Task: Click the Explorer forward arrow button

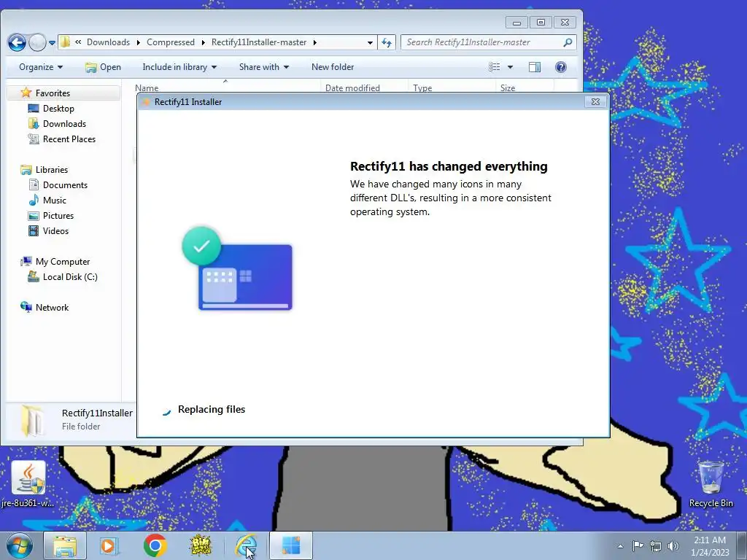Action: point(37,42)
